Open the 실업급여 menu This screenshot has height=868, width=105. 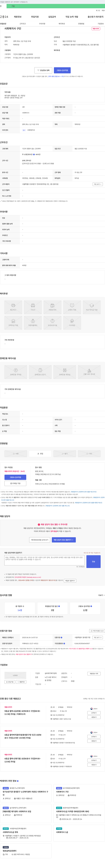click(x=52, y=17)
